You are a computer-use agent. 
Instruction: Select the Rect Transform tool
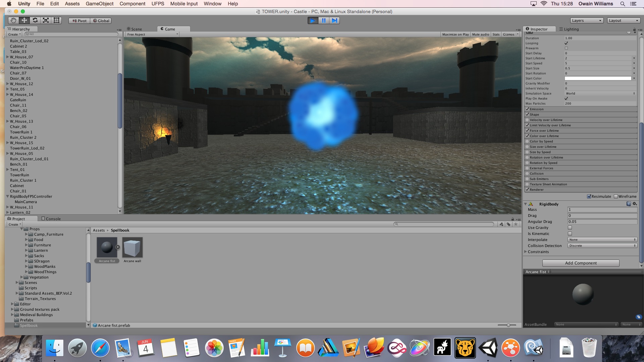click(x=57, y=20)
